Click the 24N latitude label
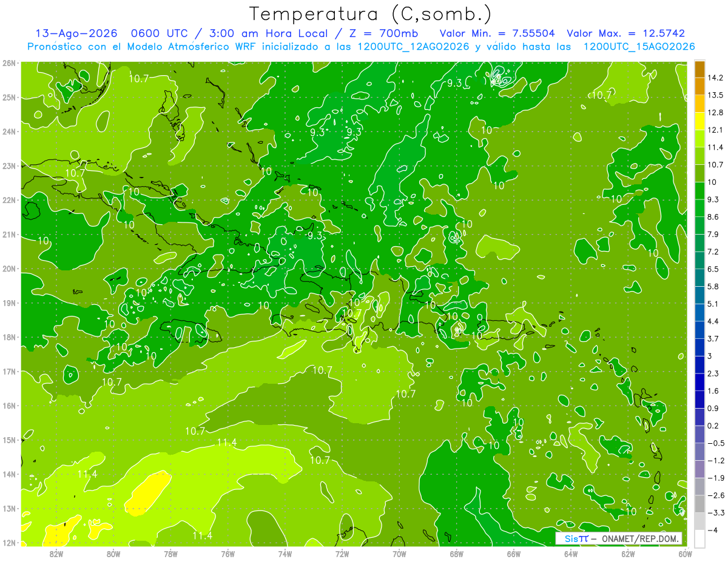728x562 pixels. coord(9,132)
